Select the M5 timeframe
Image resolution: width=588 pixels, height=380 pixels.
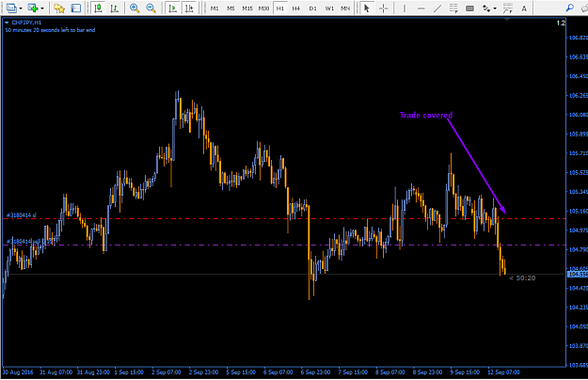click(x=230, y=8)
